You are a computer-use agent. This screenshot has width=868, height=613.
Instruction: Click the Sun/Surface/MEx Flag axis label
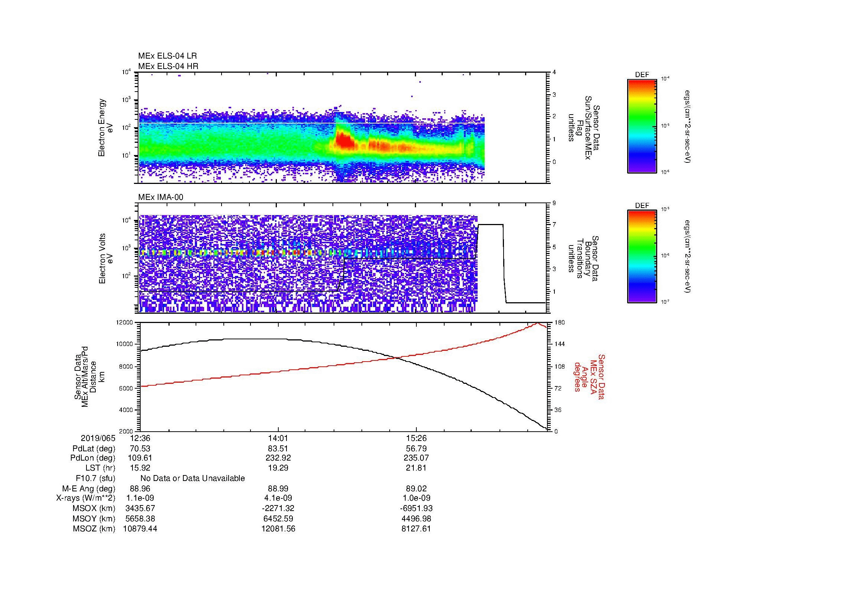(584, 128)
